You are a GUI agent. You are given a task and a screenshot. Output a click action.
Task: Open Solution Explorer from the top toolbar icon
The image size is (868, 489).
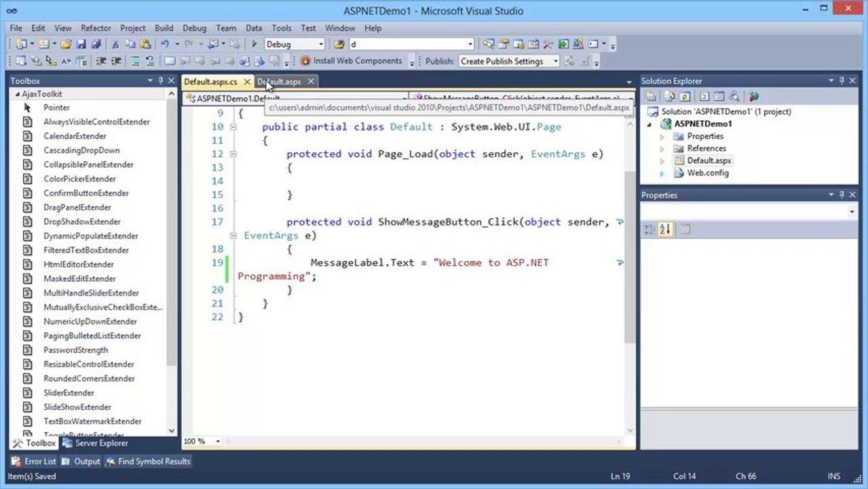(488, 44)
